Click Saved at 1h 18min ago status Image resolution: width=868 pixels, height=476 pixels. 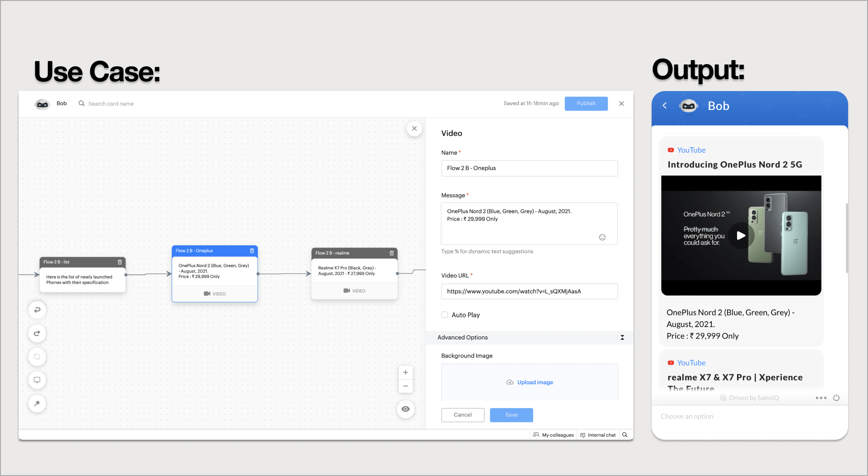tap(531, 103)
